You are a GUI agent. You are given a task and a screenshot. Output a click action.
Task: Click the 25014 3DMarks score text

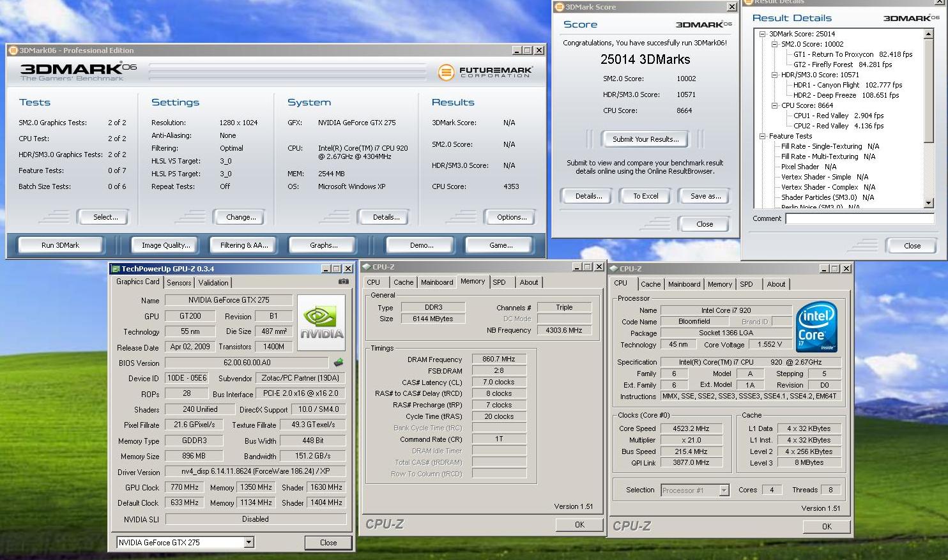pos(645,59)
